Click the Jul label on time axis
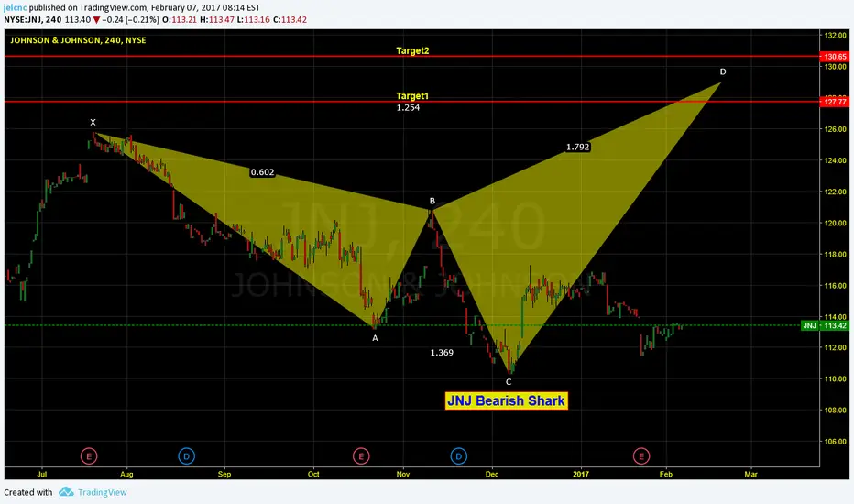Image resolution: width=854 pixels, height=504 pixels. pos(42,474)
